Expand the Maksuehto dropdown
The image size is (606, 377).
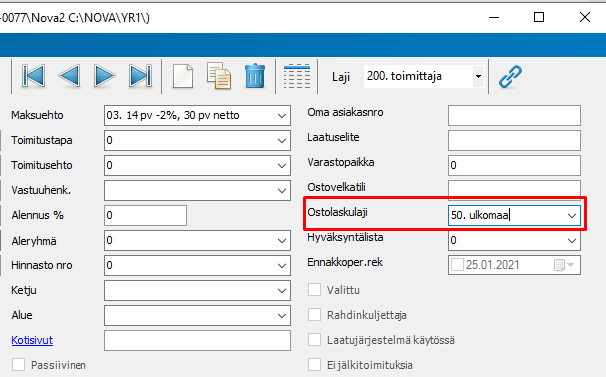[x=282, y=116]
